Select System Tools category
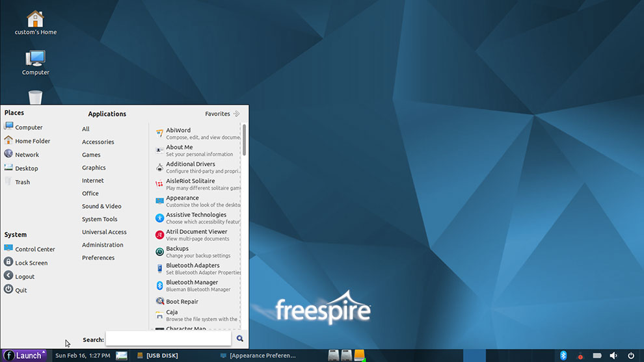Image resolution: width=644 pixels, height=362 pixels. pyautogui.click(x=100, y=219)
